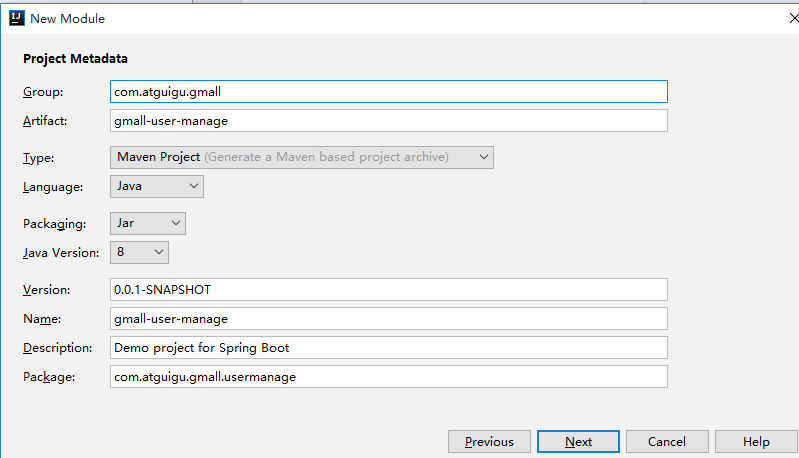Viewport: 799px width, 458px height.
Task: Click the Group input field
Action: point(389,91)
